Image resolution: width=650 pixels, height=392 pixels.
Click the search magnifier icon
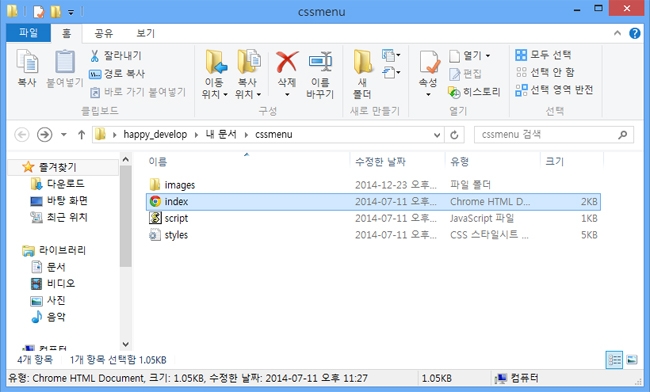tap(623, 135)
